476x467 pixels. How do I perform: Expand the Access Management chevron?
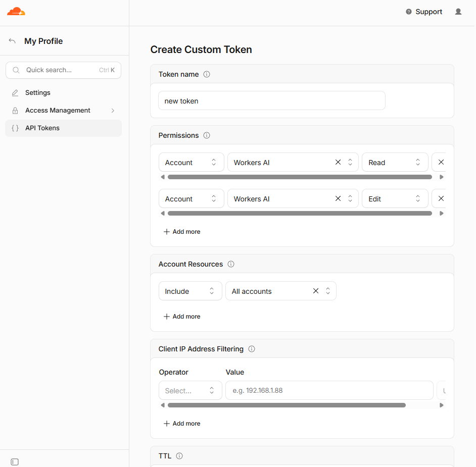[x=113, y=111]
